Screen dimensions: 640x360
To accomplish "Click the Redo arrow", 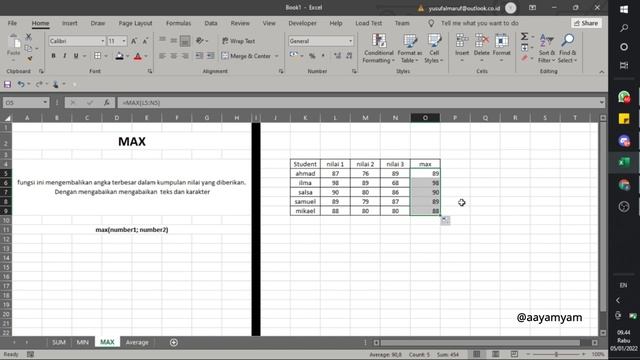I will point(39,84).
